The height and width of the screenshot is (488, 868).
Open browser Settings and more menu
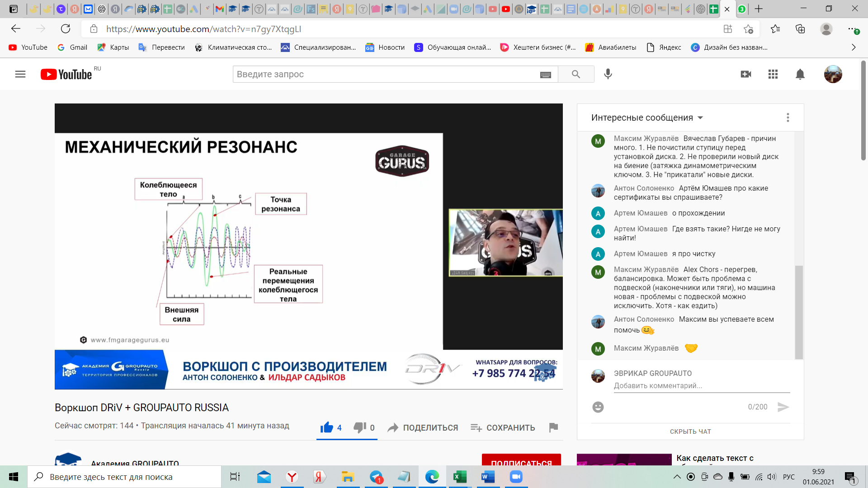(853, 29)
